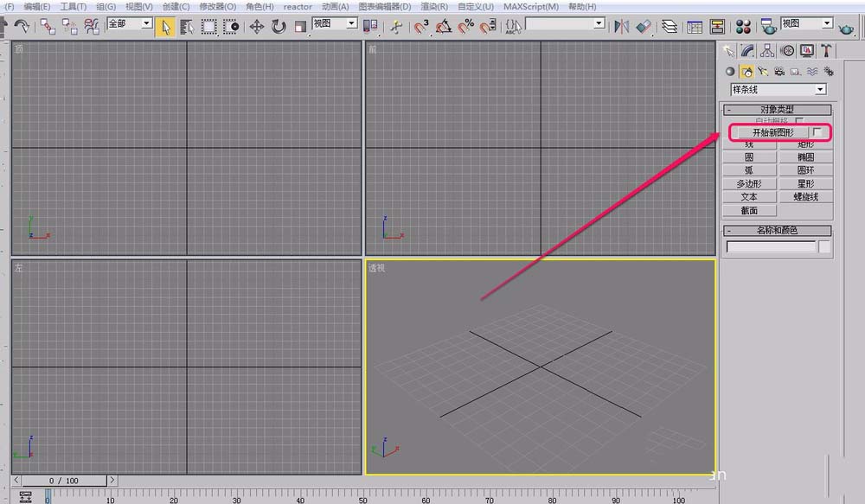Click the 星形 star shape button
The height and width of the screenshot is (504, 865).
click(x=805, y=183)
